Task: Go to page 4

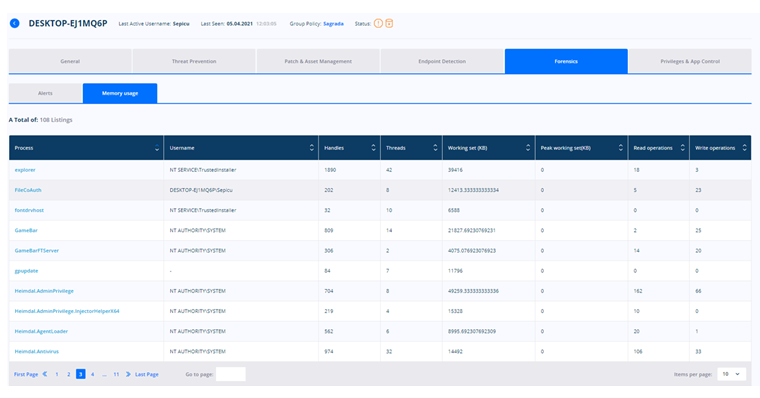Action: (x=93, y=374)
